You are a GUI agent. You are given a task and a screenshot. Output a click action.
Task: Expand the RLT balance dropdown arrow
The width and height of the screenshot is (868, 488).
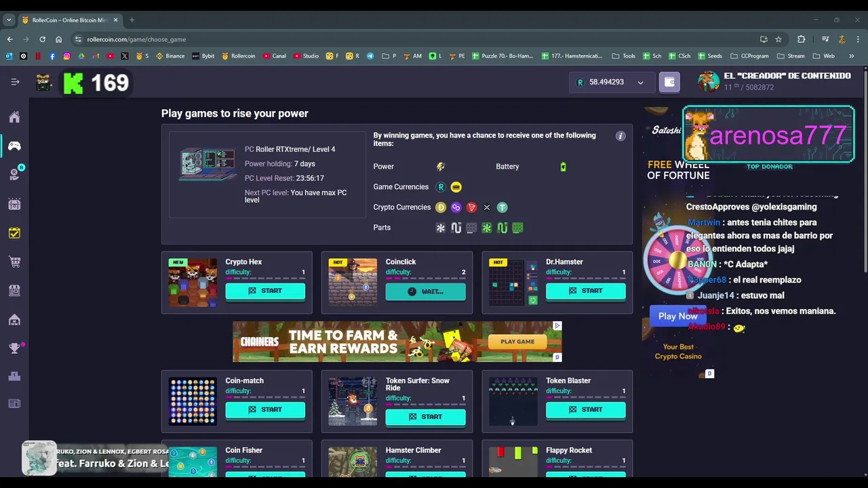[640, 83]
